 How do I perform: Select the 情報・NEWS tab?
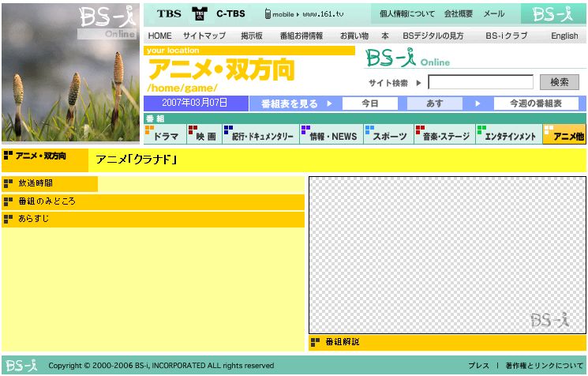tap(331, 134)
